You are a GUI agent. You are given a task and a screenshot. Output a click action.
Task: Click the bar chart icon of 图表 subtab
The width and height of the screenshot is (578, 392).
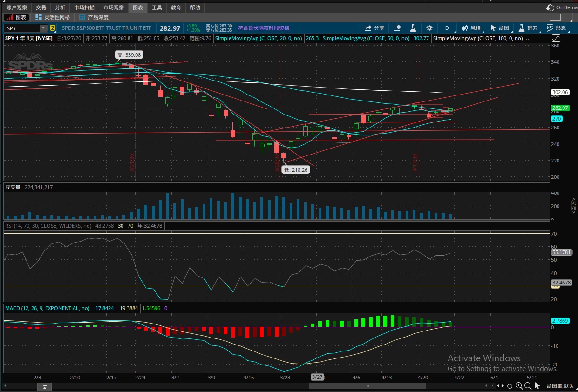coord(9,17)
